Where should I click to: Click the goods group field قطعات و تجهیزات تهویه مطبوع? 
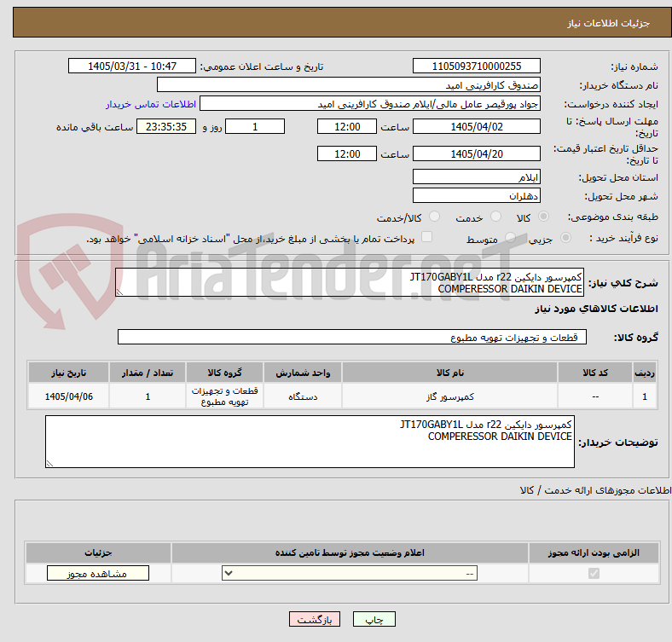point(352,337)
